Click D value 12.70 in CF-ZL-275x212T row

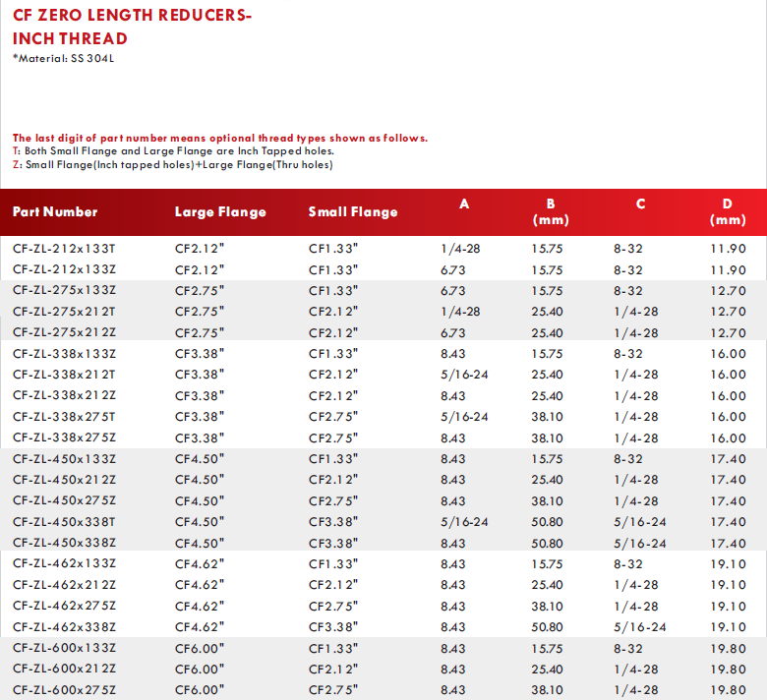click(728, 312)
